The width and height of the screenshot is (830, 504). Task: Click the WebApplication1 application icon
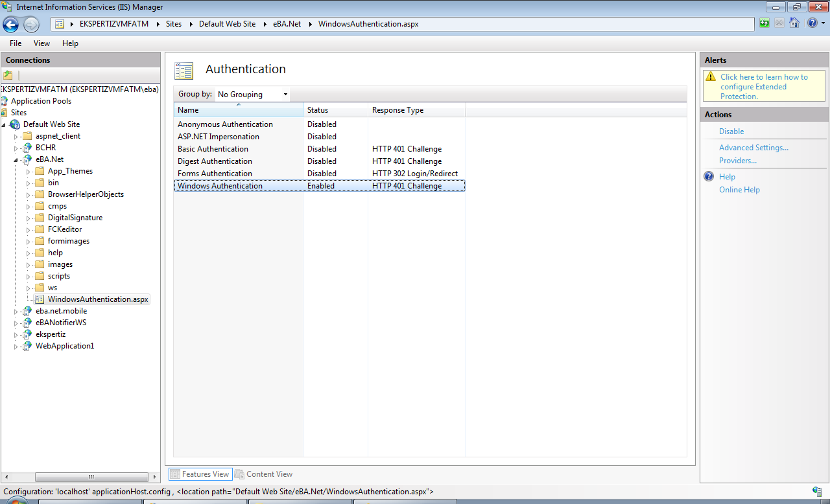[x=27, y=346]
